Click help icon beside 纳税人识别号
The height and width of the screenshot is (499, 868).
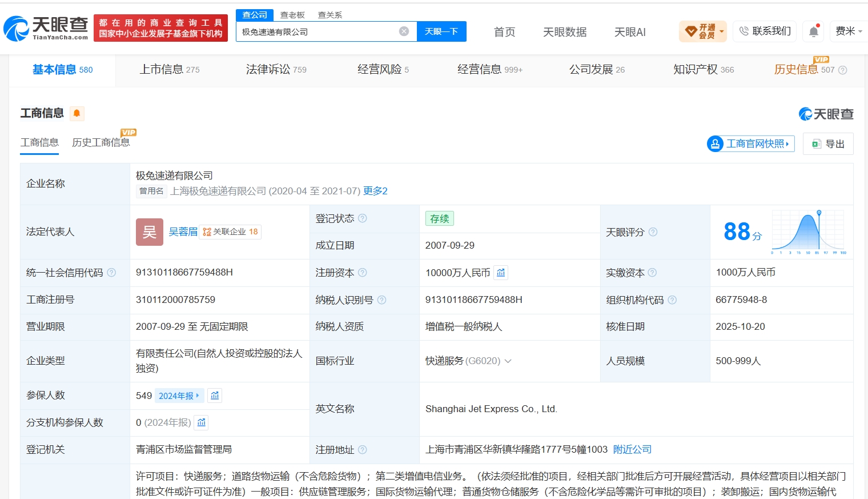point(382,300)
